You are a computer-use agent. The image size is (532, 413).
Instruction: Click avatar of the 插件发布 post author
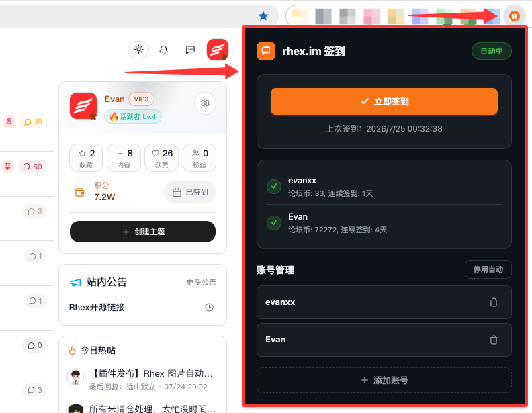pyautogui.click(x=75, y=377)
